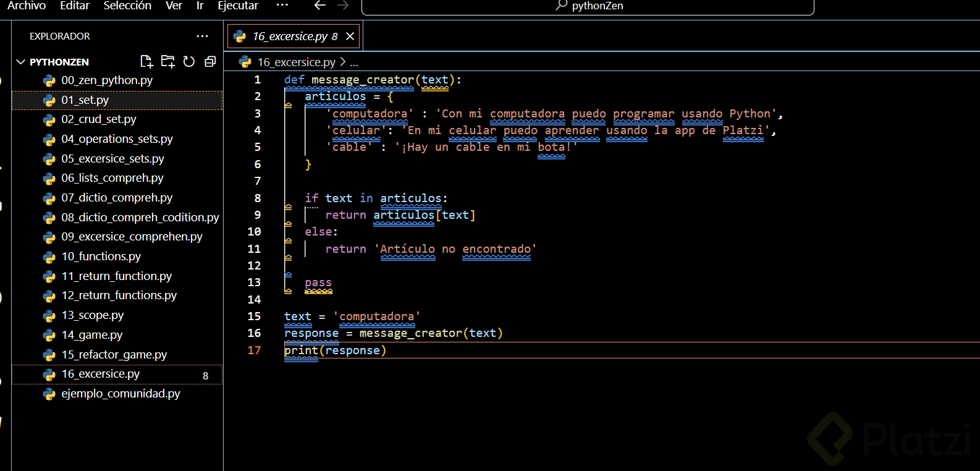This screenshot has width=980, height=471.
Task: Open 15_refactor_game.py file
Action: click(117, 355)
